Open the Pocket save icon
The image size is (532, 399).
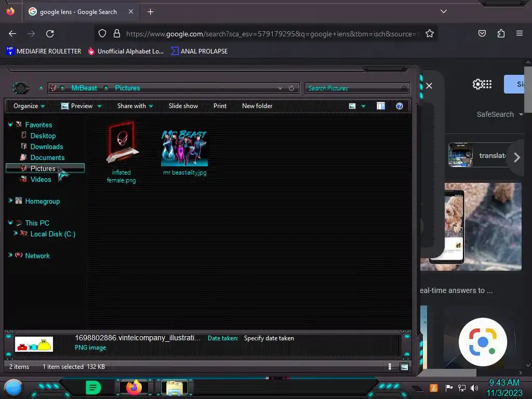(482, 33)
